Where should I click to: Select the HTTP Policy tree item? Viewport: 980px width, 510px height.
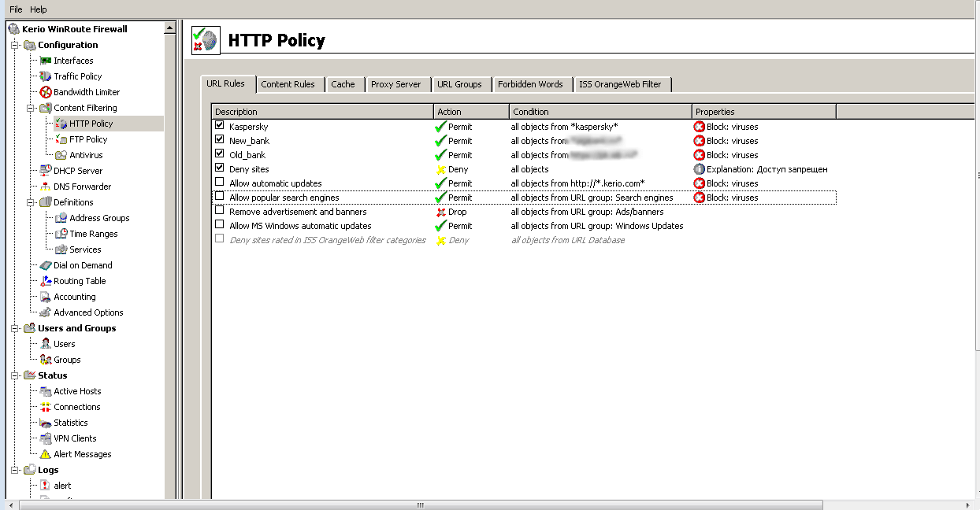(x=91, y=124)
